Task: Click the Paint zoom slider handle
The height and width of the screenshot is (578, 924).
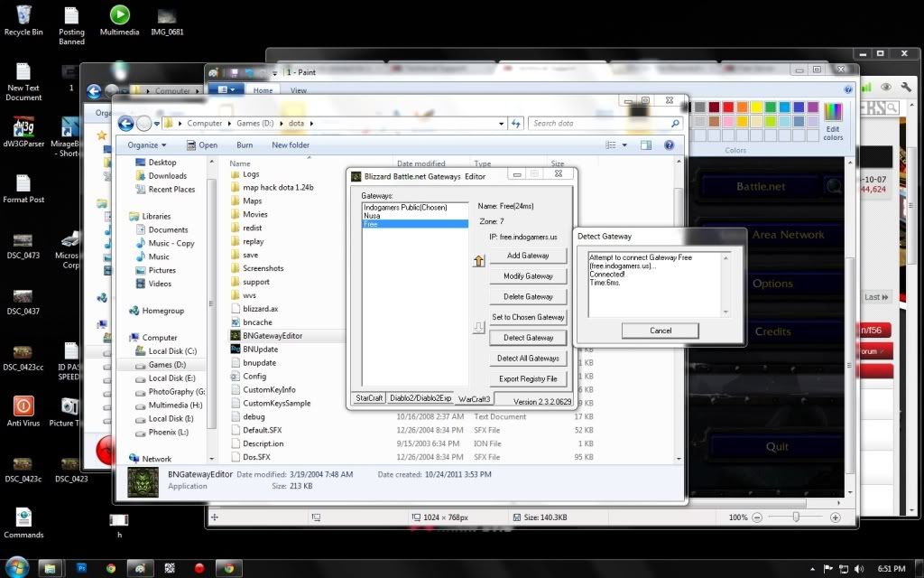Action: [796, 517]
